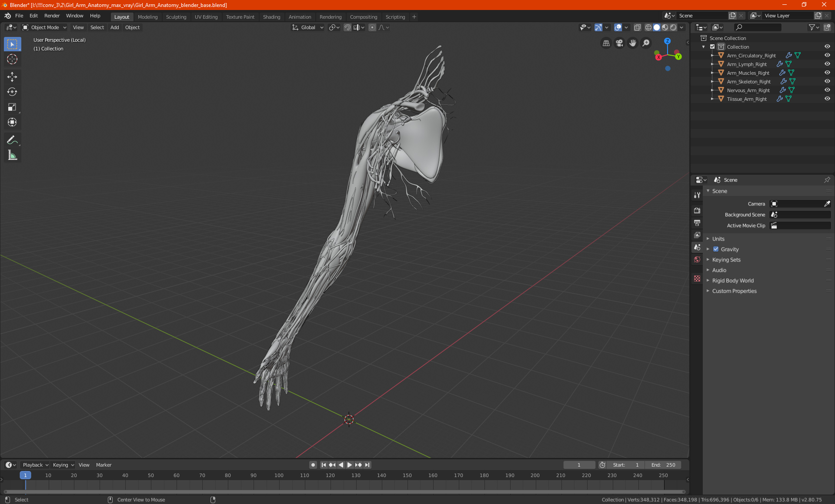Open the Keying popover in the timeline

63,465
